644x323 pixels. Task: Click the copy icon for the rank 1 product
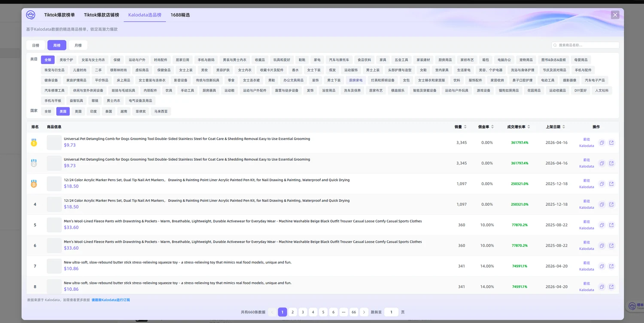[x=602, y=143]
